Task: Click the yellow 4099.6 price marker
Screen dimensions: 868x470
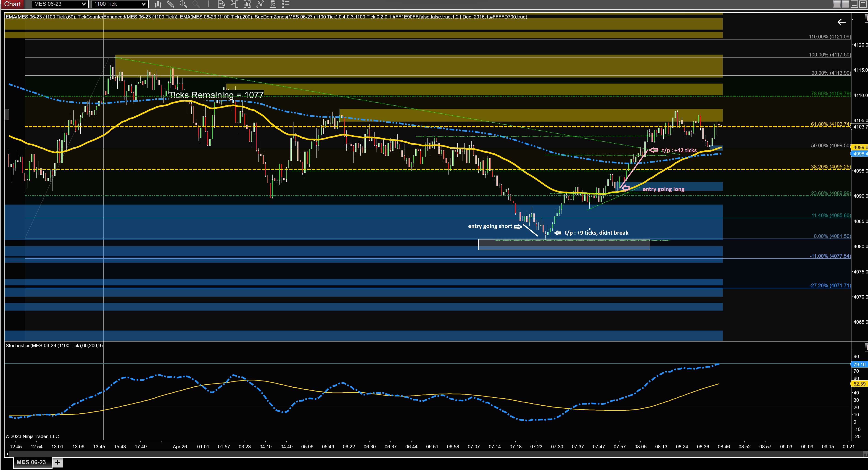Action: [x=860, y=147]
